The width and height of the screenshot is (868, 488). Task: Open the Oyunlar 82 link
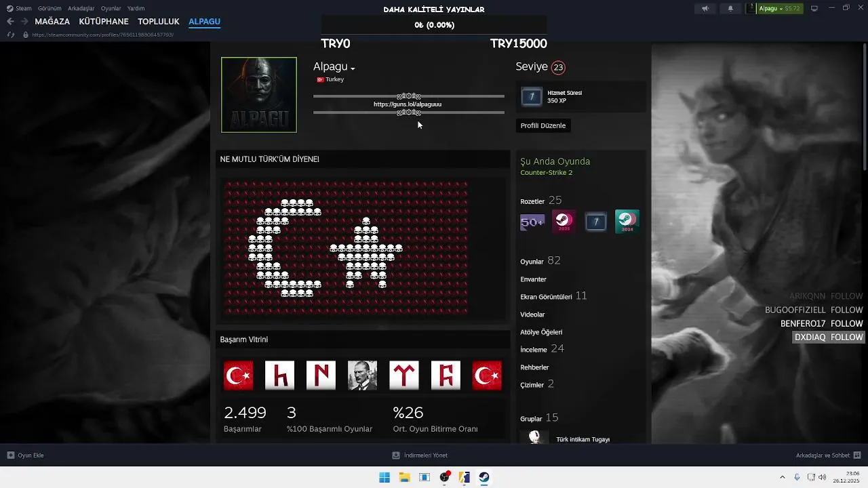pos(540,261)
